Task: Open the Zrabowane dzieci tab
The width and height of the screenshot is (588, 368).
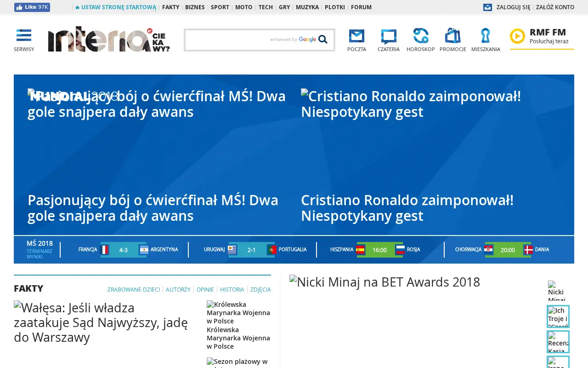Action: 134,289
